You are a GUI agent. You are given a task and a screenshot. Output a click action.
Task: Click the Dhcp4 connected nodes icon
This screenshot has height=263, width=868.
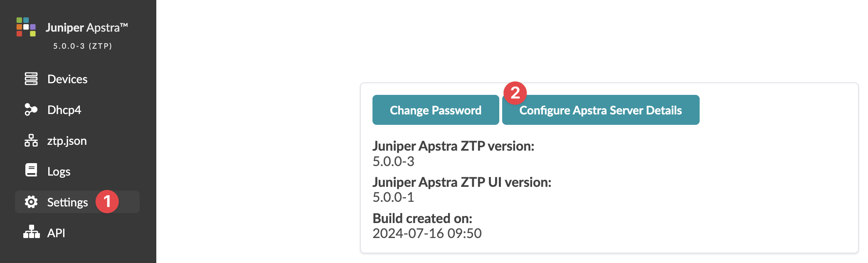tap(31, 109)
